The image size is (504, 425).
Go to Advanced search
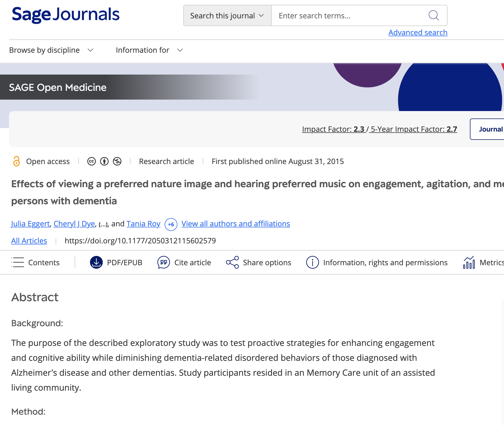418,32
